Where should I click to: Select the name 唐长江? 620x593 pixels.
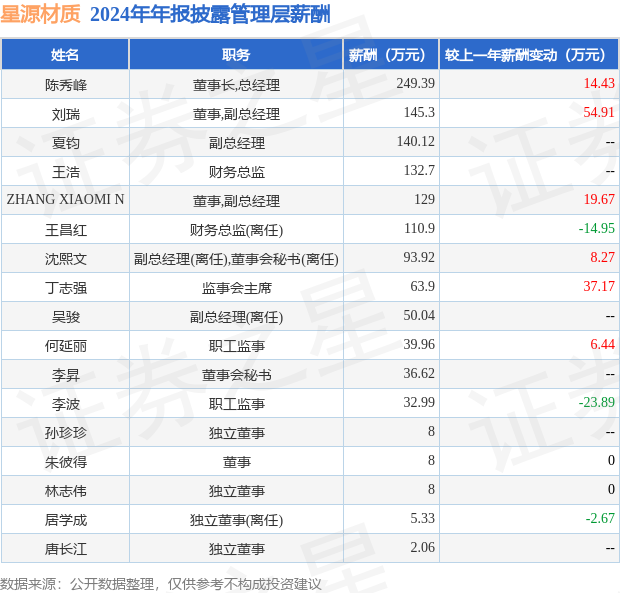tap(66, 549)
